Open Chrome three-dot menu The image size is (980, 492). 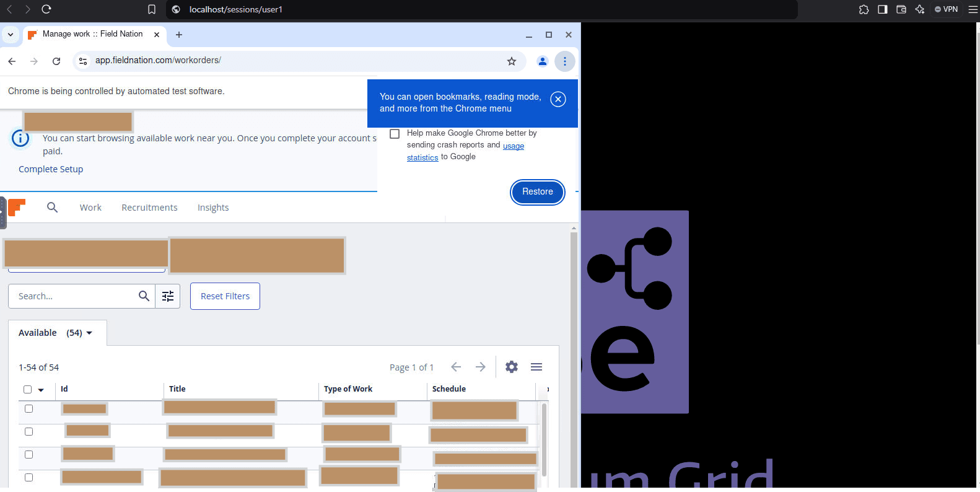[565, 61]
